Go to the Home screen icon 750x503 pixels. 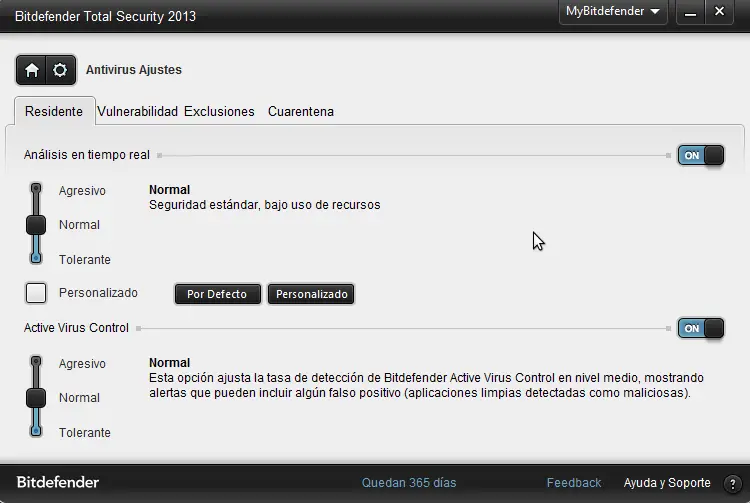click(32, 70)
